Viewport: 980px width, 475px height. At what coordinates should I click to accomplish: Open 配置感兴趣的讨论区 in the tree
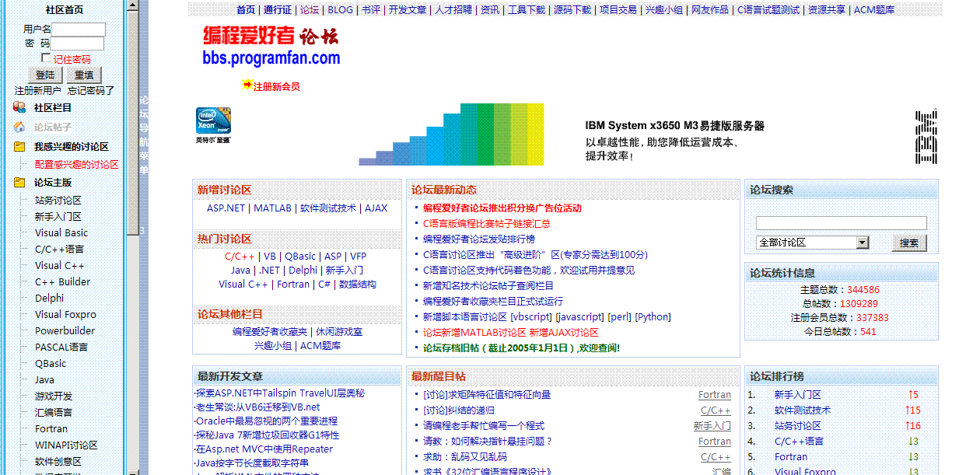coord(77,165)
